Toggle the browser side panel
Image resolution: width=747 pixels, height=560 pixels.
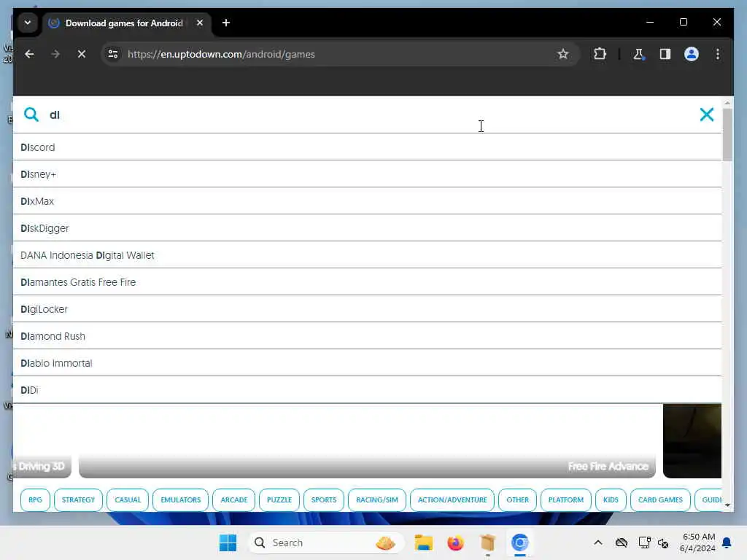pos(665,54)
